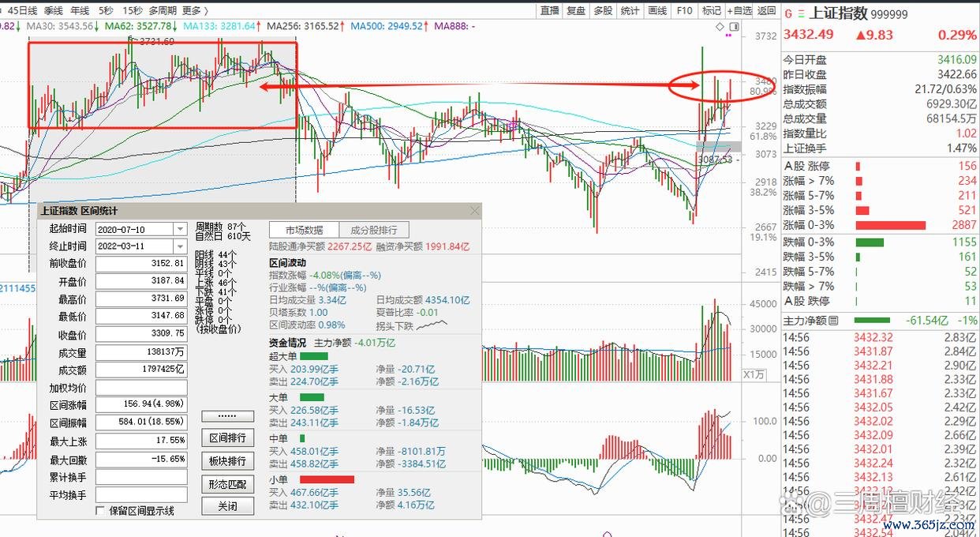The image size is (980, 537).
Task: Open the 更多 period menu
Action: coord(195,10)
